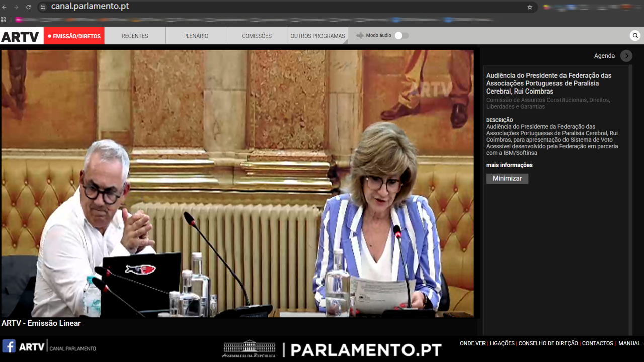Click the address bar URL field
The height and width of the screenshot is (362, 644).
(x=287, y=7)
